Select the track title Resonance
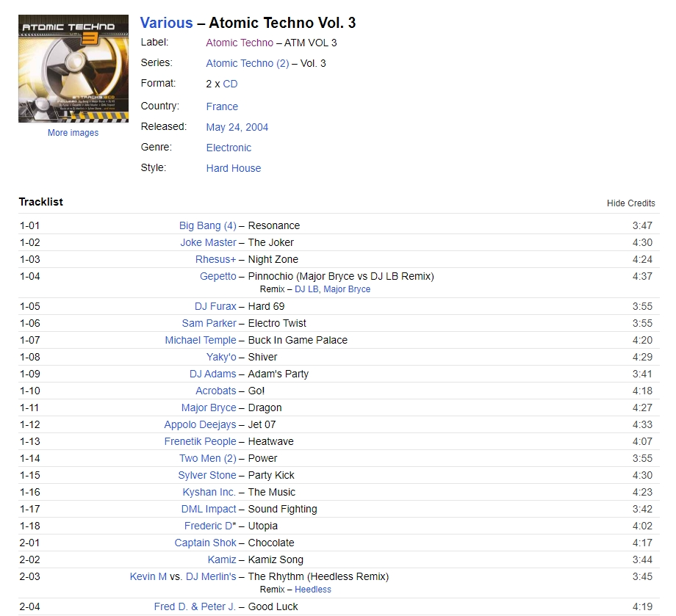The height and width of the screenshot is (616, 676). pyautogui.click(x=274, y=225)
